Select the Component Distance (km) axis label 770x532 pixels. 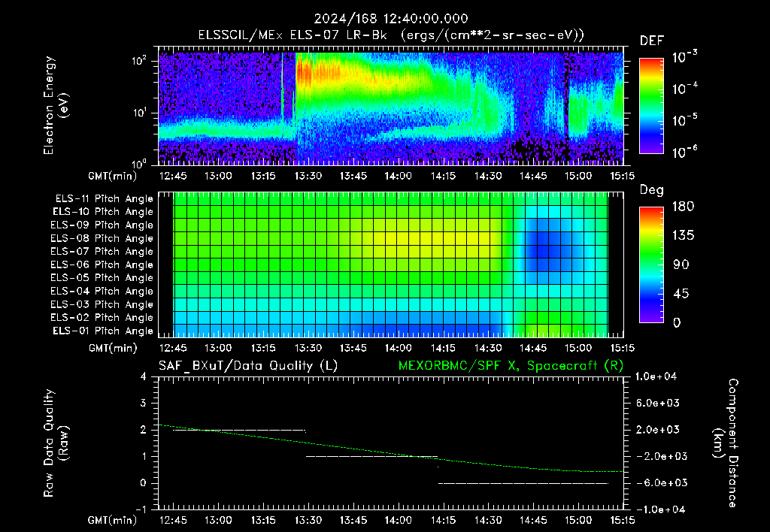[x=726, y=443]
